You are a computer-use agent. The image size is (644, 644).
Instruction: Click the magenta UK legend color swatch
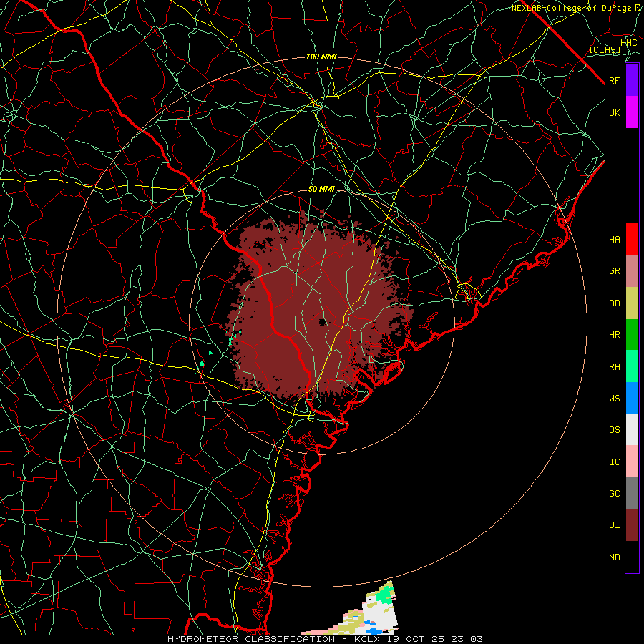click(632, 112)
